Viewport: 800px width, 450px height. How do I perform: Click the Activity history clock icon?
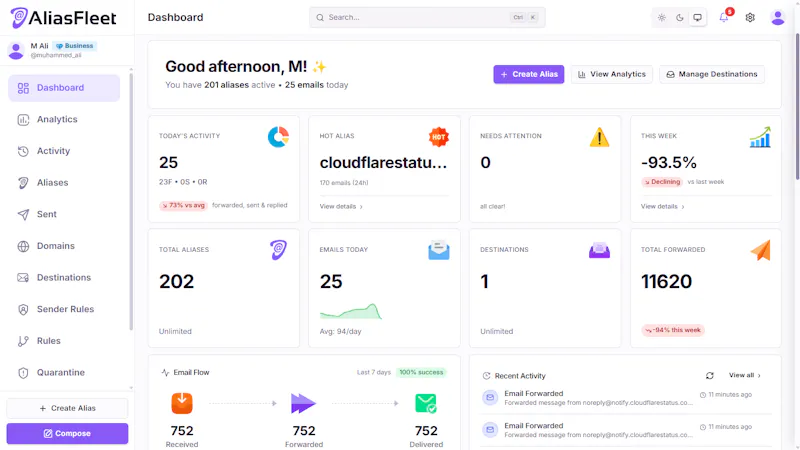pyautogui.click(x=23, y=152)
